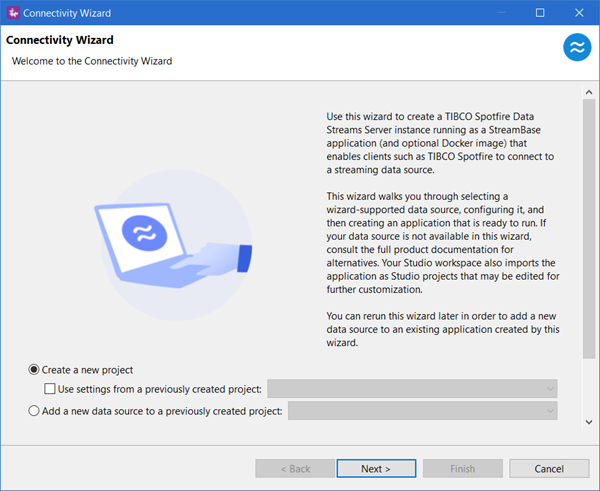Click the scroll down arrow on the right
Image resolution: width=600 pixels, height=491 pixels.
589,422
